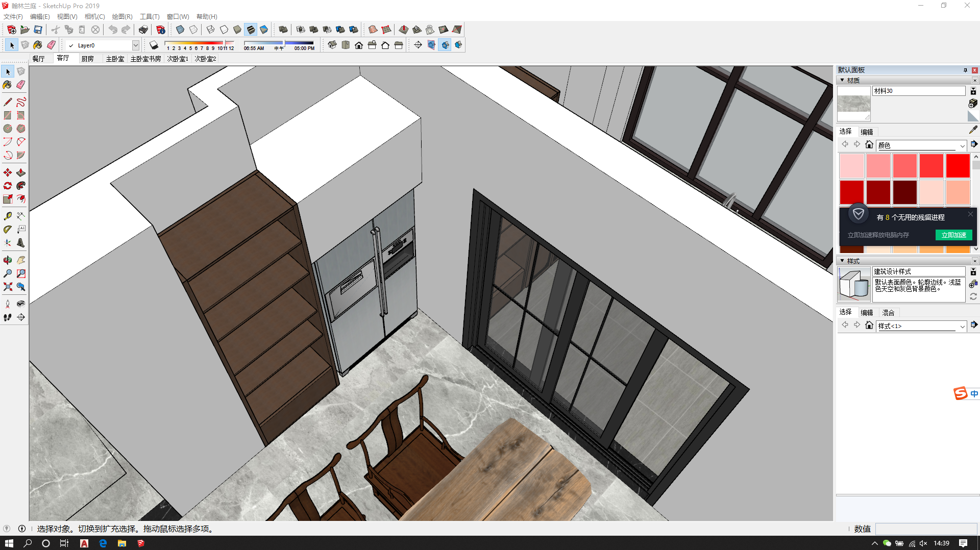
Task: Select the 3D Text tool
Action: click(21, 243)
